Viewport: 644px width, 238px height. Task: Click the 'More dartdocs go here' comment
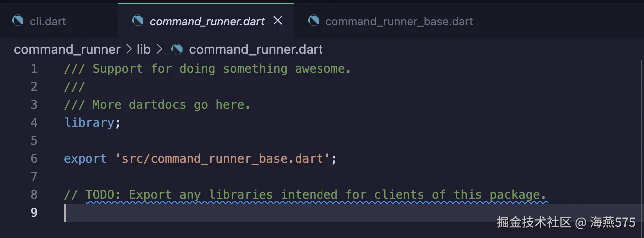(157, 105)
